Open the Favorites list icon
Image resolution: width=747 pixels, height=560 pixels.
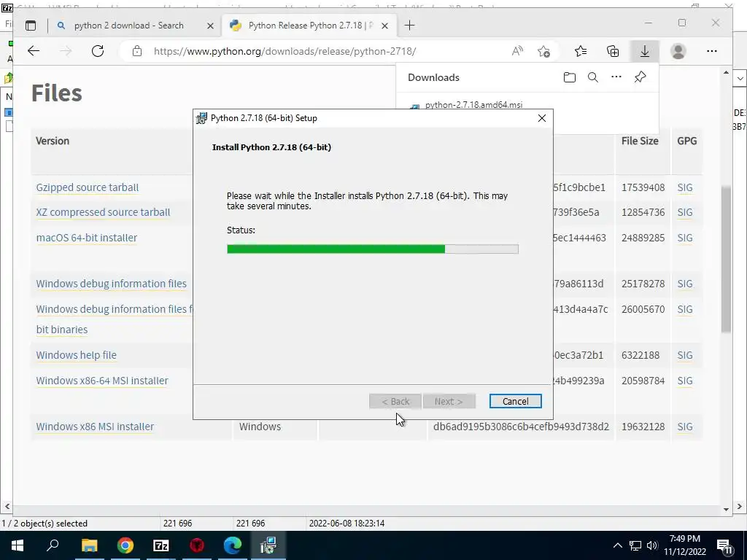(x=581, y=51)
